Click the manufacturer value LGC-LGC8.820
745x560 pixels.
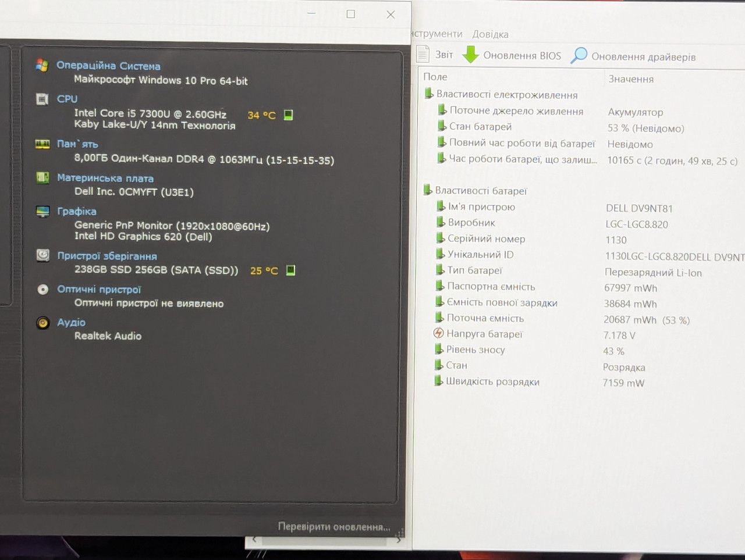[637, 224]
